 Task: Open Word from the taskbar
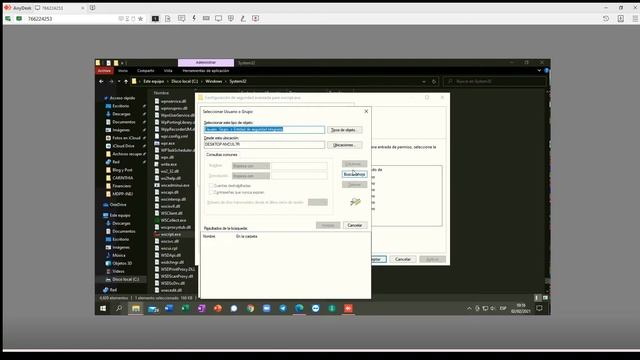pos(169,309)
